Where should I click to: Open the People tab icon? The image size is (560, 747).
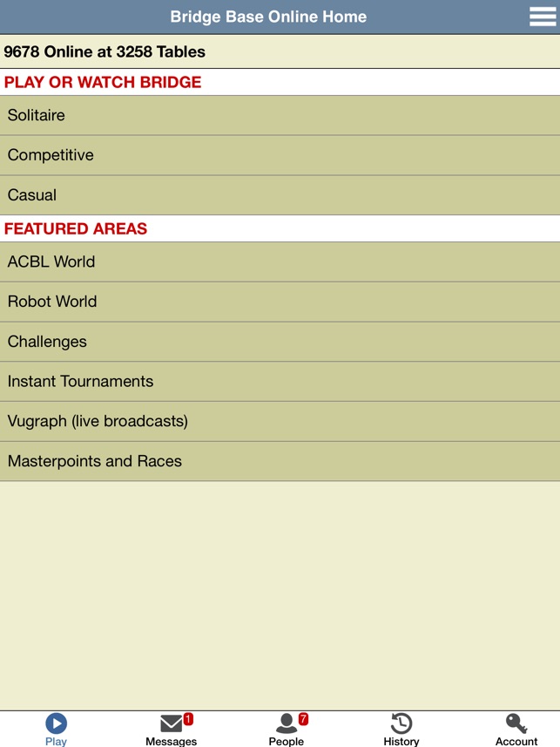[287, 723]
